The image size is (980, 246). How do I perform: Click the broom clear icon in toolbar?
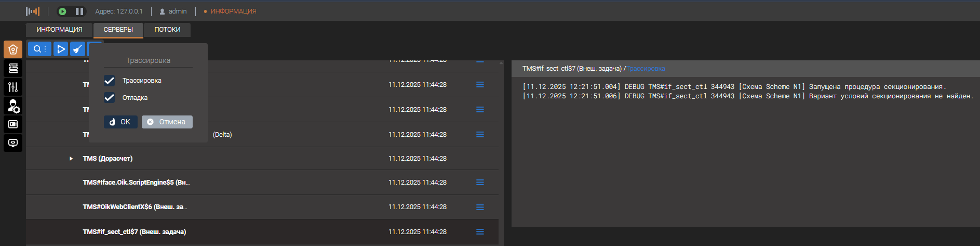pos(77,49)
